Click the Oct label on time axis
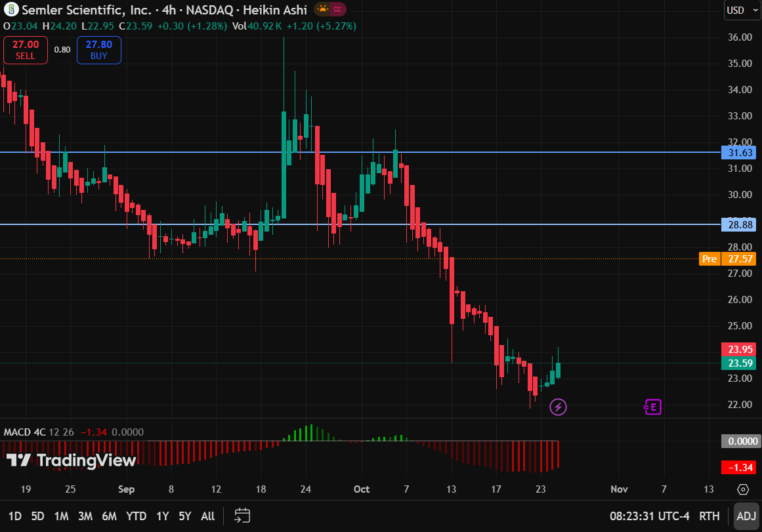 point(362,489)
